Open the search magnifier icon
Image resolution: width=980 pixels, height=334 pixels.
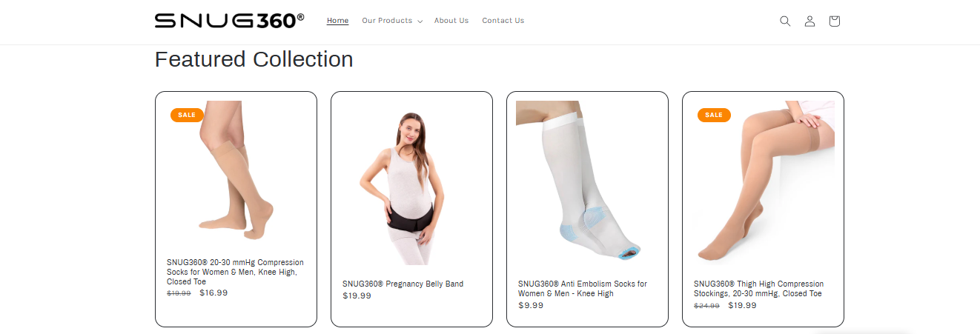coord(785,21)
